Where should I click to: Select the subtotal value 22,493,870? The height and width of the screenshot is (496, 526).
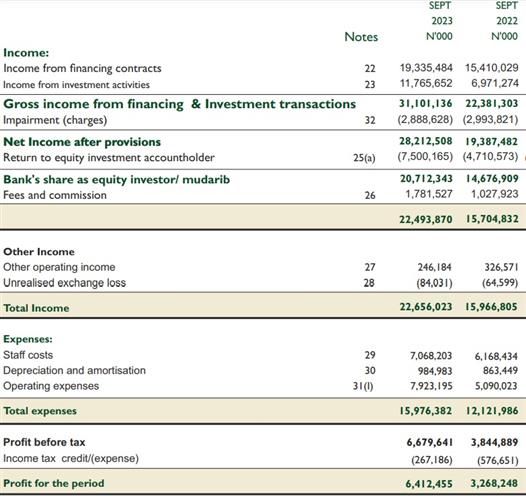[426, 219]
